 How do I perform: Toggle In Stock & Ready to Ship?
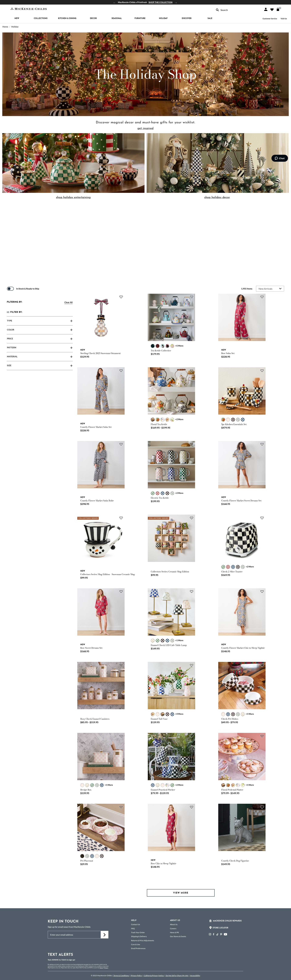(x=10, y=289)
